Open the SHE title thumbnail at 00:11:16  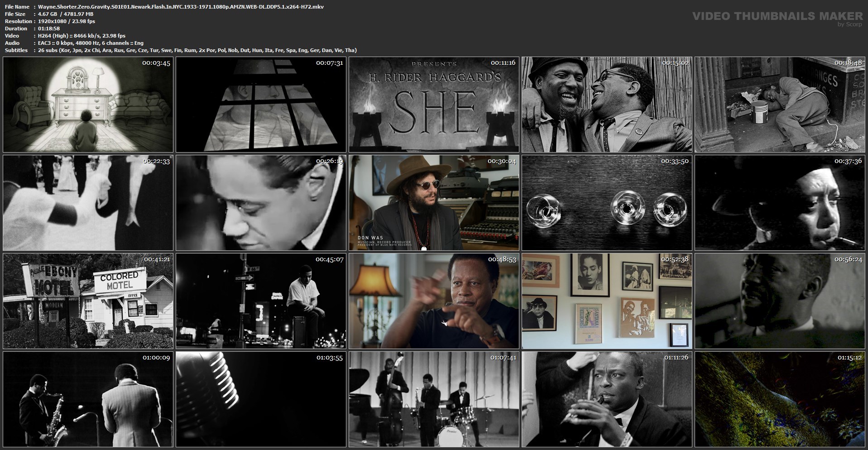click(434, 105)
